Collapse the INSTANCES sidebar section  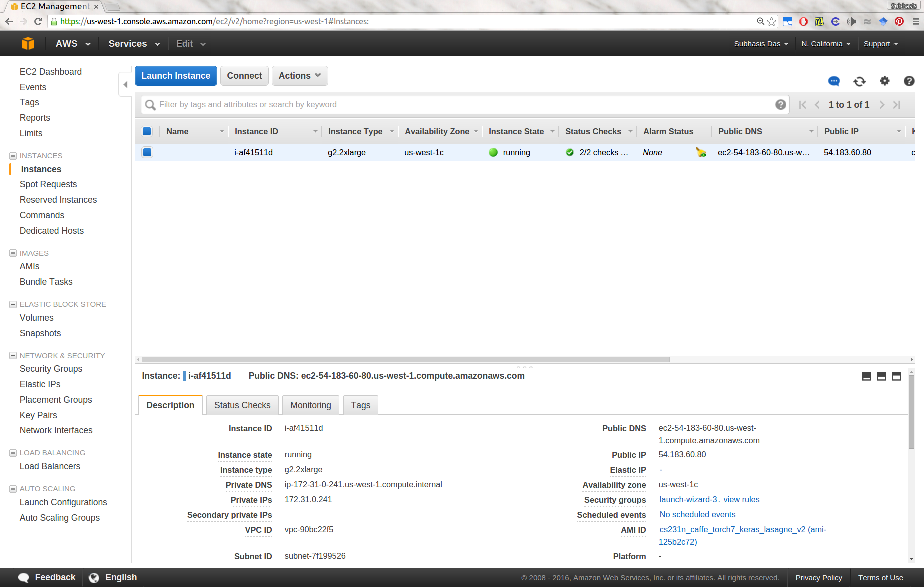click(x=13, y=156)
